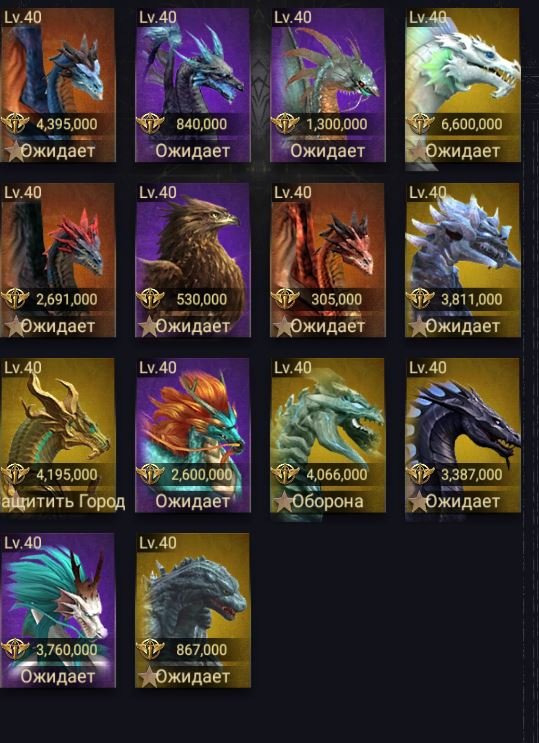This screenshot has width=539, height=743.
Task: Open the red dragon card with 305,000
Action: tap(328, 260)
